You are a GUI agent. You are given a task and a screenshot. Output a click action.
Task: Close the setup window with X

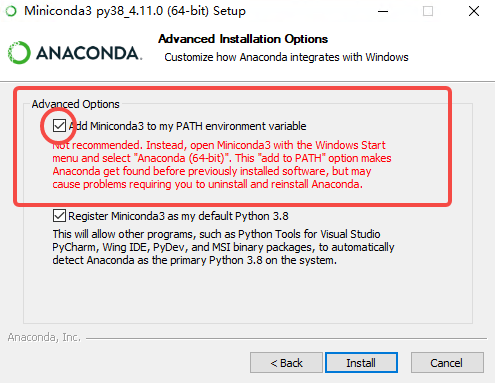coord(474,11)
